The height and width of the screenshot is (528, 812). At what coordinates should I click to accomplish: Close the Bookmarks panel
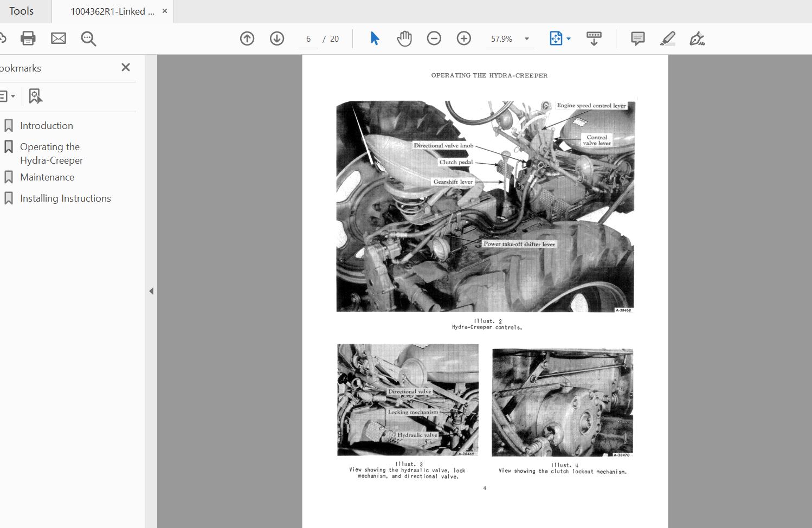126,67
